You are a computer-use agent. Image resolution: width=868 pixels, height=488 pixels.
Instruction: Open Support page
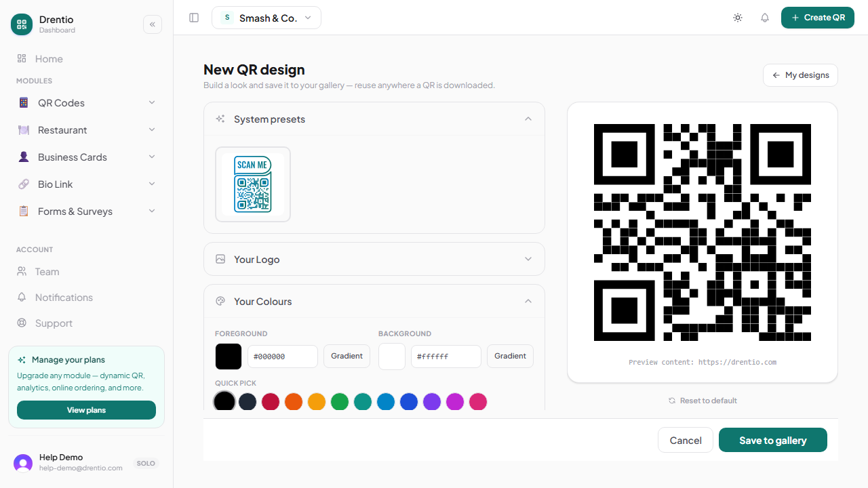click(87, 323)
